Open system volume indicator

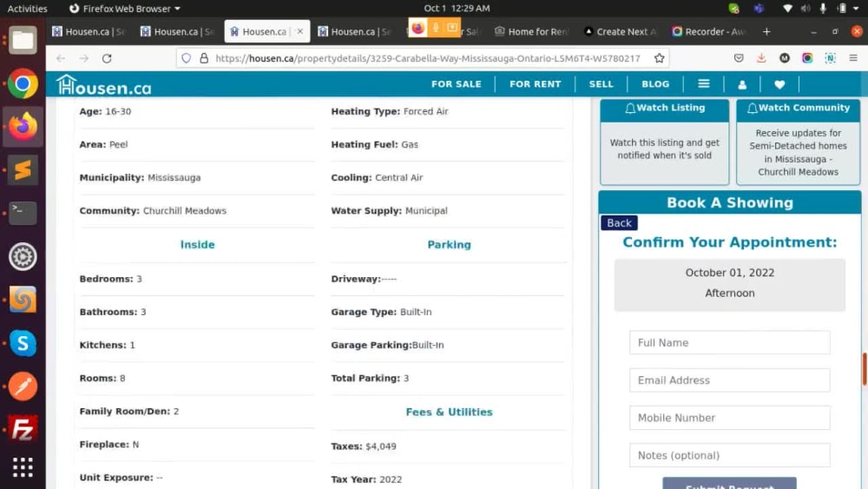pos(806,9)
